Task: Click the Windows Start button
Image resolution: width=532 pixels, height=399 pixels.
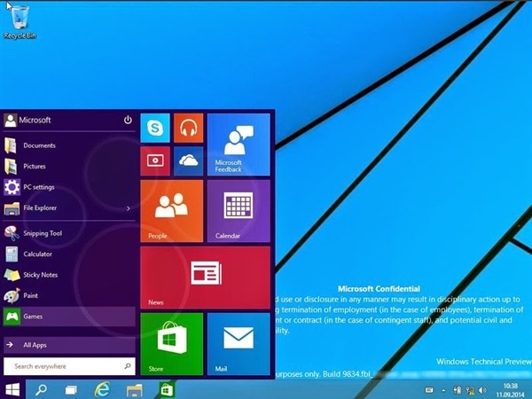Action: tap(12, 389)
